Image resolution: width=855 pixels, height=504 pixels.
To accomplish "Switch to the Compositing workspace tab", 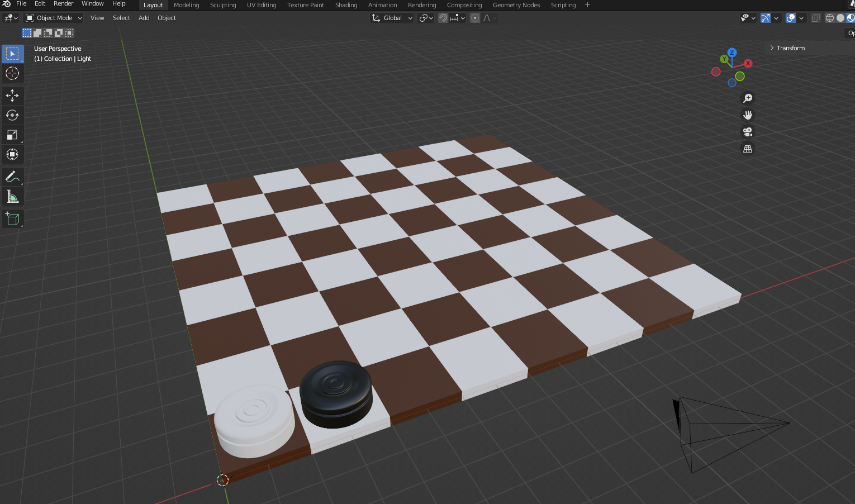I will coord(464,5).
